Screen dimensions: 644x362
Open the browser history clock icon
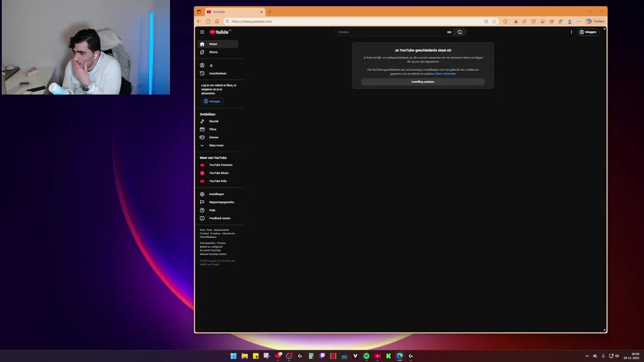click(533, 21)
